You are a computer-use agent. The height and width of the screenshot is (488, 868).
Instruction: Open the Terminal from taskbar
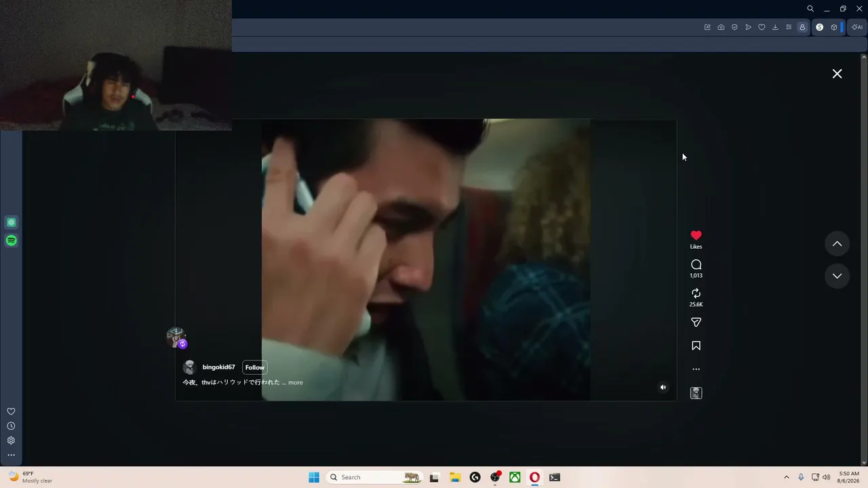555,477
